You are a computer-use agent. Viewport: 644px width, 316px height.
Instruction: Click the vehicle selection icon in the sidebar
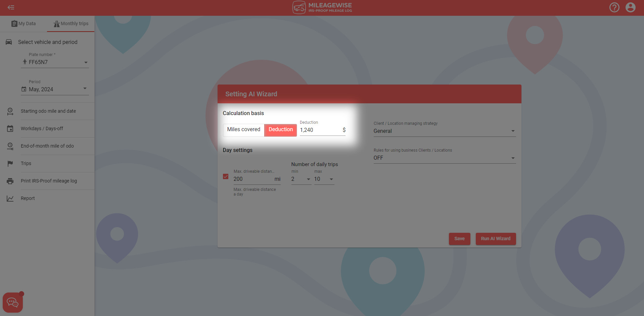click(9, 42)
